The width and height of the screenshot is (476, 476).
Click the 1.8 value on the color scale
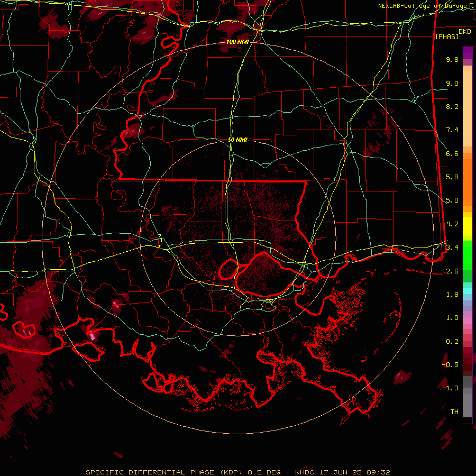tap(452, 295)
